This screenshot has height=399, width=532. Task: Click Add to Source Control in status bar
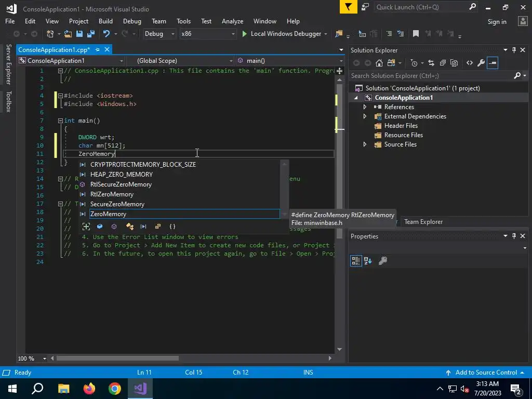pyautogui.click(x=486, y=373)
